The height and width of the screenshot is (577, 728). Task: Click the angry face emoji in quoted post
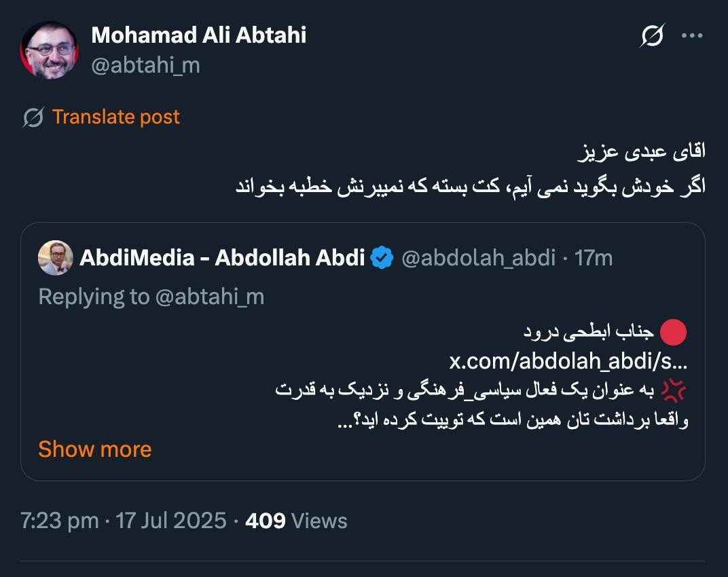point(674,391)
